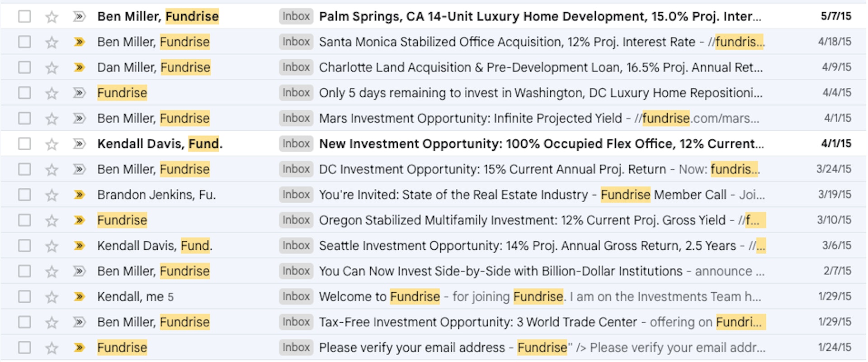
Task: Star the Welcome to Fundrise email
Action: 52,297
